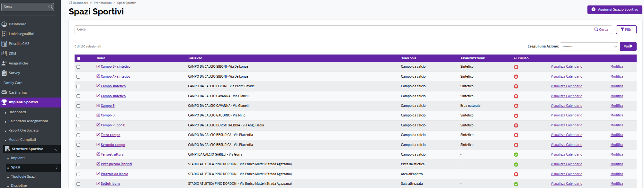Click the magnifier icon in sidebar search

[x=50, y=7]
